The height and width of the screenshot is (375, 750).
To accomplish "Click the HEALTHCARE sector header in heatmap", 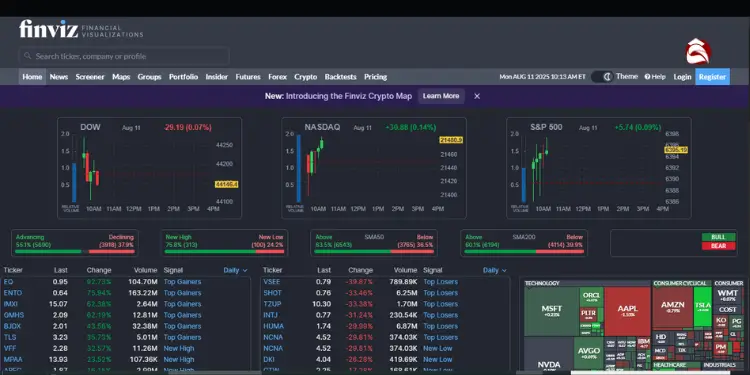I will click(670, 365).
